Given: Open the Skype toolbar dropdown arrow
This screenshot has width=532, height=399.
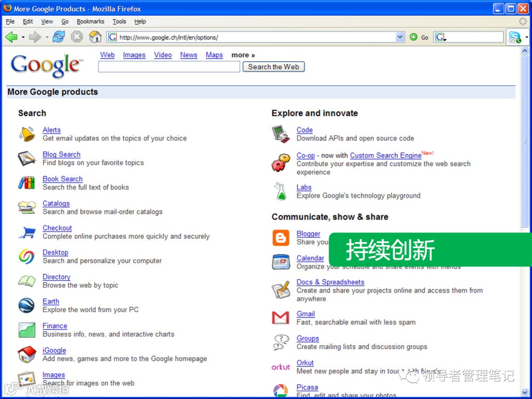Looking at the screenshot, I should point(527,37).
